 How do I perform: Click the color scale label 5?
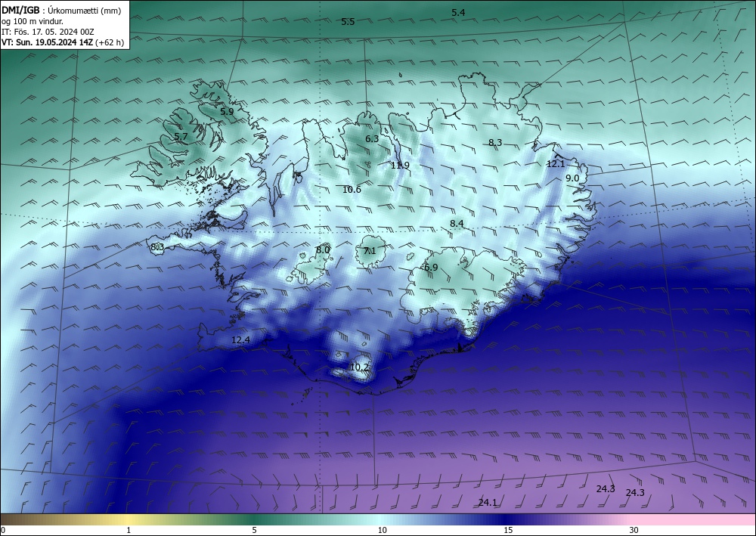click(x=254, y=530)
